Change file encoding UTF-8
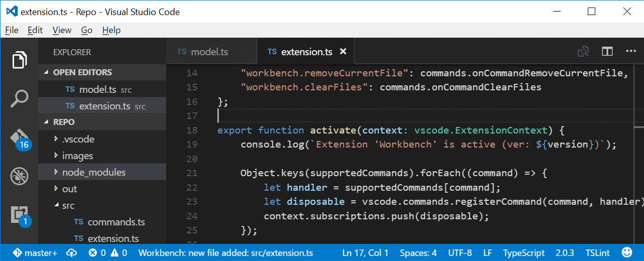Screen dimensions: 644x261 pyautogui.click(x=459, y=252)
